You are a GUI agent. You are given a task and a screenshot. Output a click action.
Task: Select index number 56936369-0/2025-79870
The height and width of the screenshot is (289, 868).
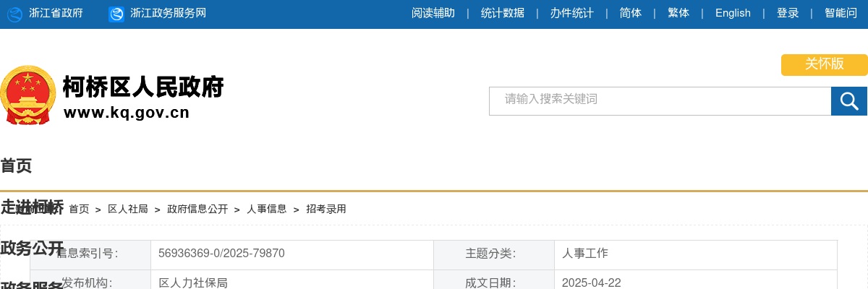pyautogui.click(x=221, y=254)
